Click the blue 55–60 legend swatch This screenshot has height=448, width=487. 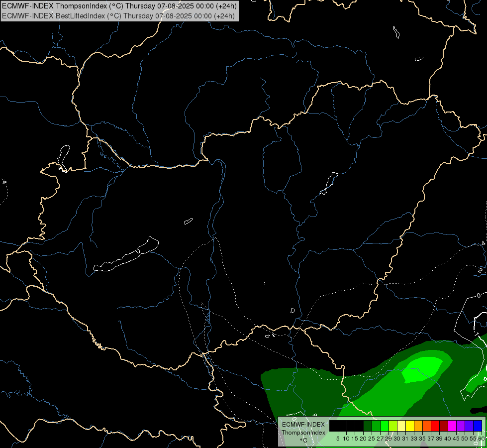point(478,426)
